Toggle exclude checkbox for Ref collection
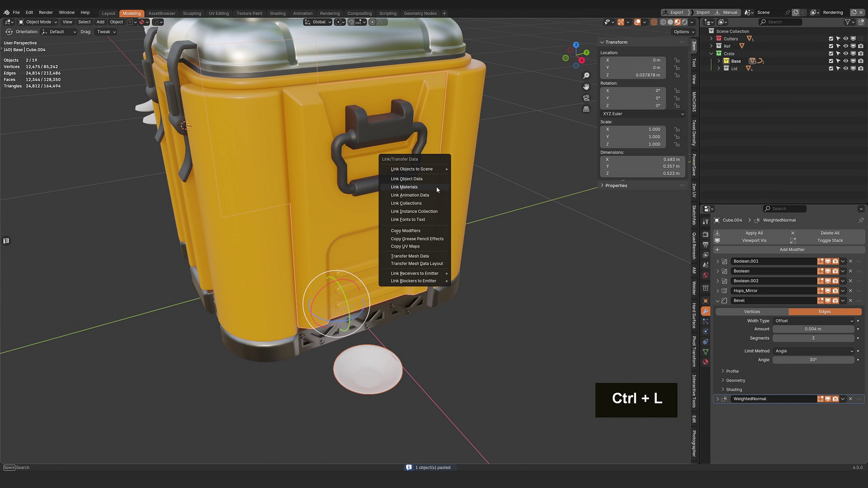This screenshot has width=868, height=488. (x=831, y=46)
